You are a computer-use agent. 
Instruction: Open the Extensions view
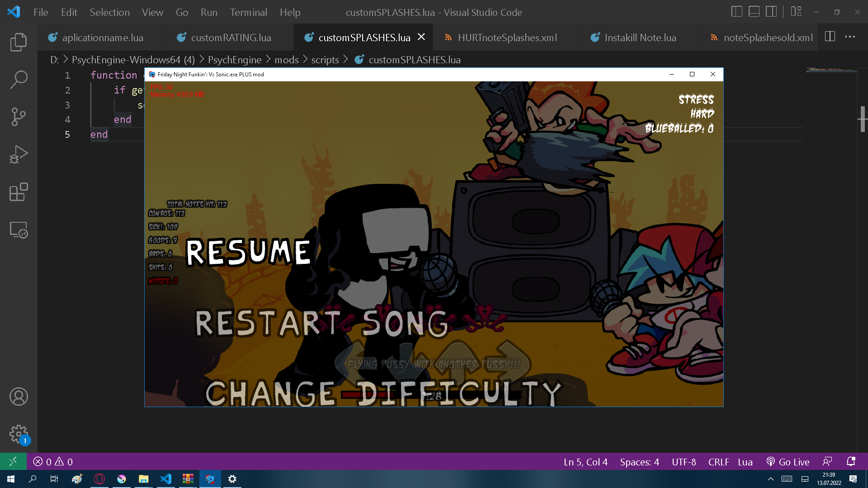pyautogui.click(x=19, y=192)
